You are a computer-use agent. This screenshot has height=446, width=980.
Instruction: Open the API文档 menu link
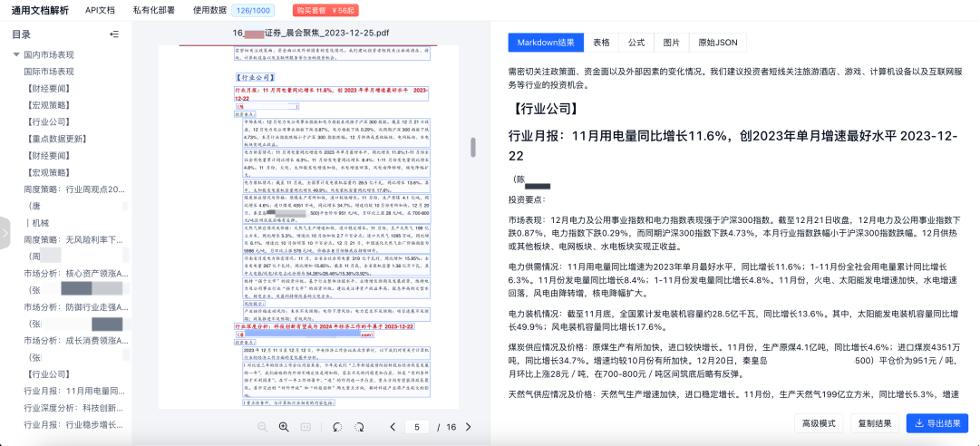click(100, 10)
